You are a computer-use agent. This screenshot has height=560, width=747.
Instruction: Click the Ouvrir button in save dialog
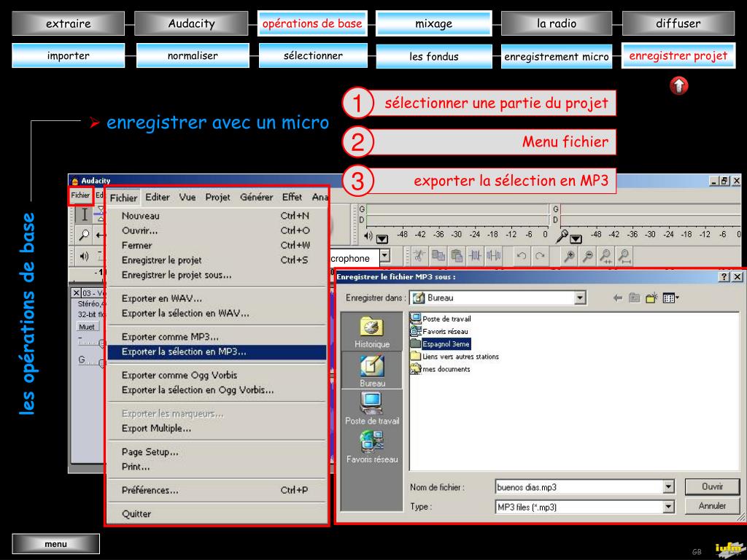(712, 486)
